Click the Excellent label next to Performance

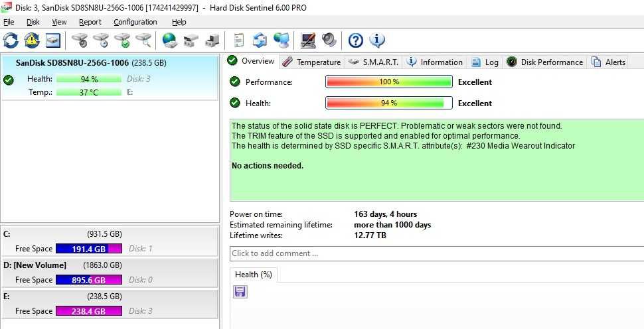[475, 82]
